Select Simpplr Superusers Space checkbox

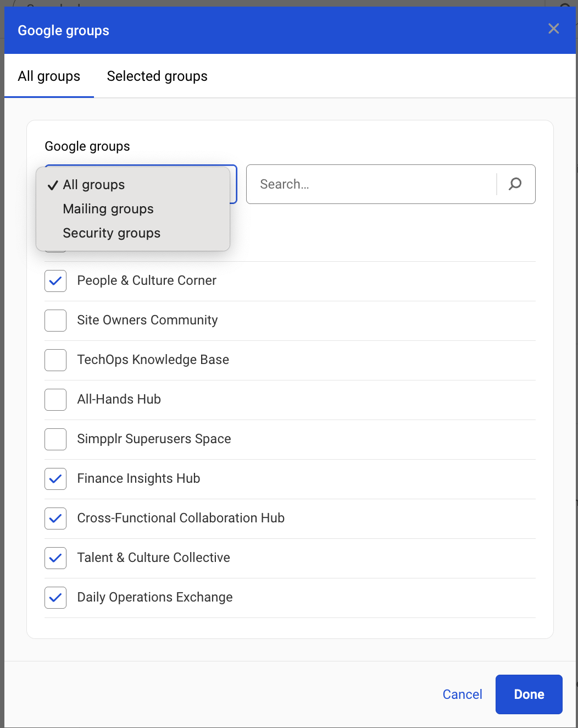coord(55,439)
